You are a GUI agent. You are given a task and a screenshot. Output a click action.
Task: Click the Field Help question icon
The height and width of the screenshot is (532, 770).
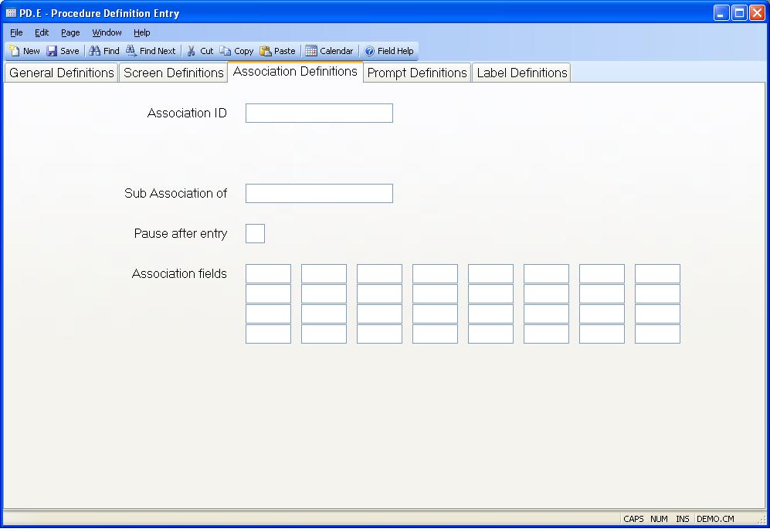pyautogui.click(x=369, y=51)
